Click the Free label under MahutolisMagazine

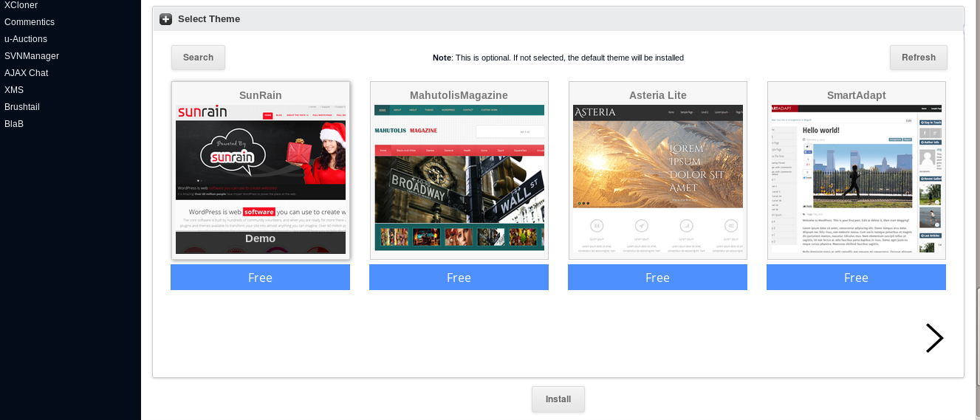coord(459,278)
